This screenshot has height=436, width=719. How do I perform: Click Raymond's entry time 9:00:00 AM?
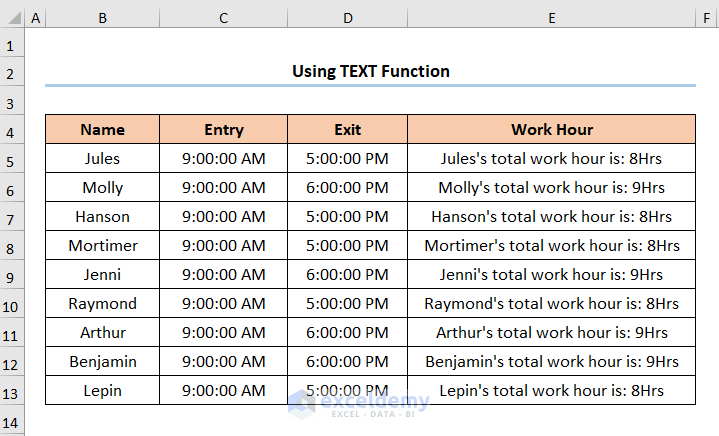pos(223,303)
